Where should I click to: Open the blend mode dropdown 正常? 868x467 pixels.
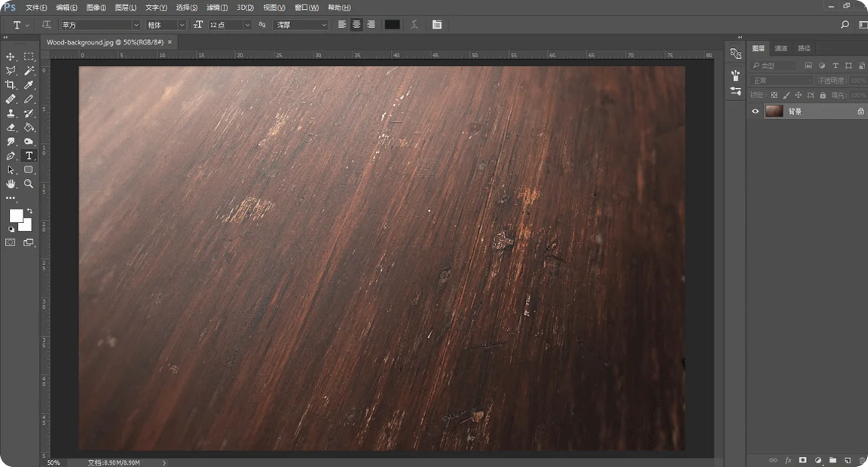tap(781, 81)
